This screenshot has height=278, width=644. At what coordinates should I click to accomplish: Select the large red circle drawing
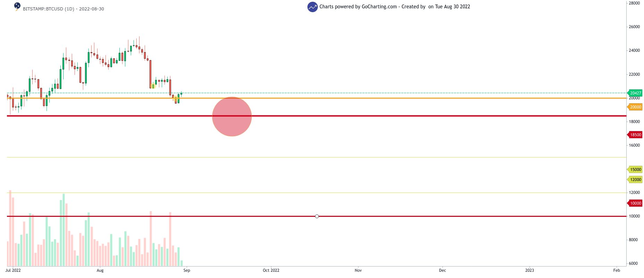tap(232, 116)
